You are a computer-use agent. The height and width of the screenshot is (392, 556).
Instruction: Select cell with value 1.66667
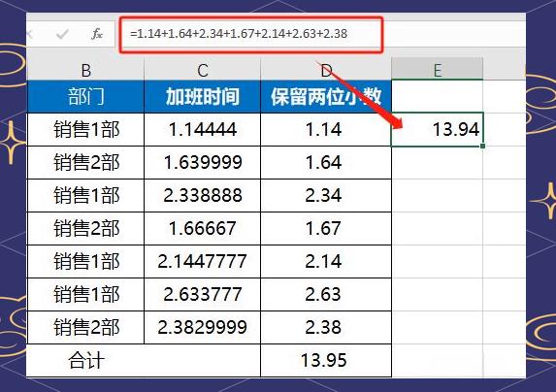(x=202, y=228)
